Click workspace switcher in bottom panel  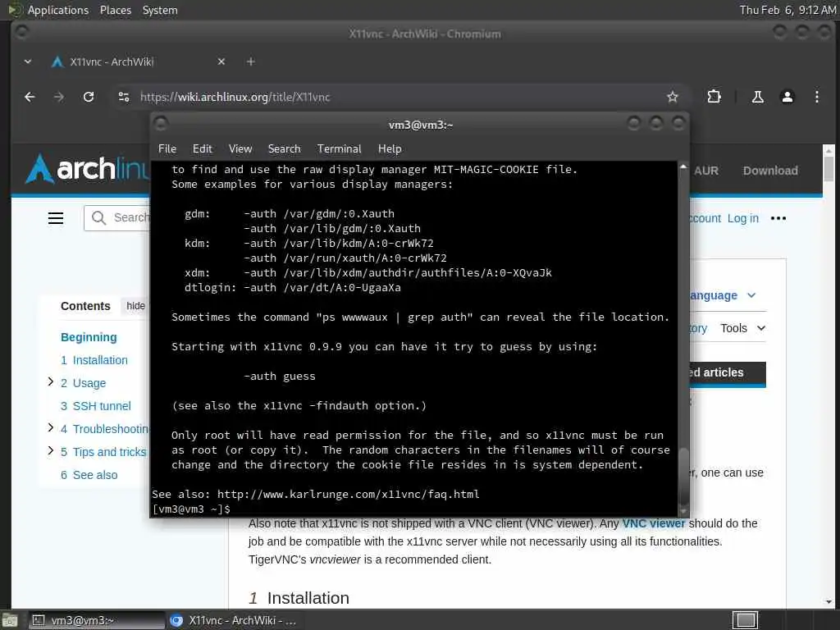745,620
